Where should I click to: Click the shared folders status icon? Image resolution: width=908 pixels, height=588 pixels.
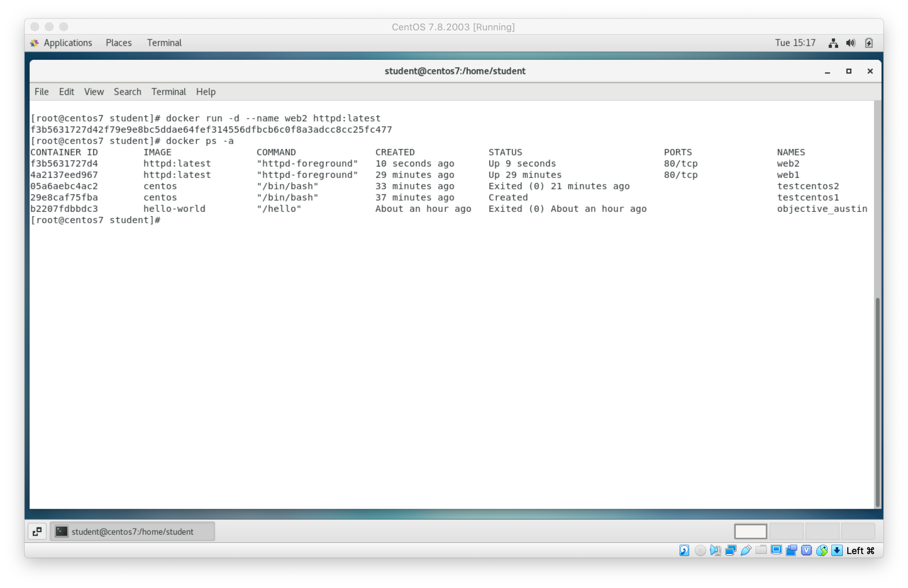761,549
